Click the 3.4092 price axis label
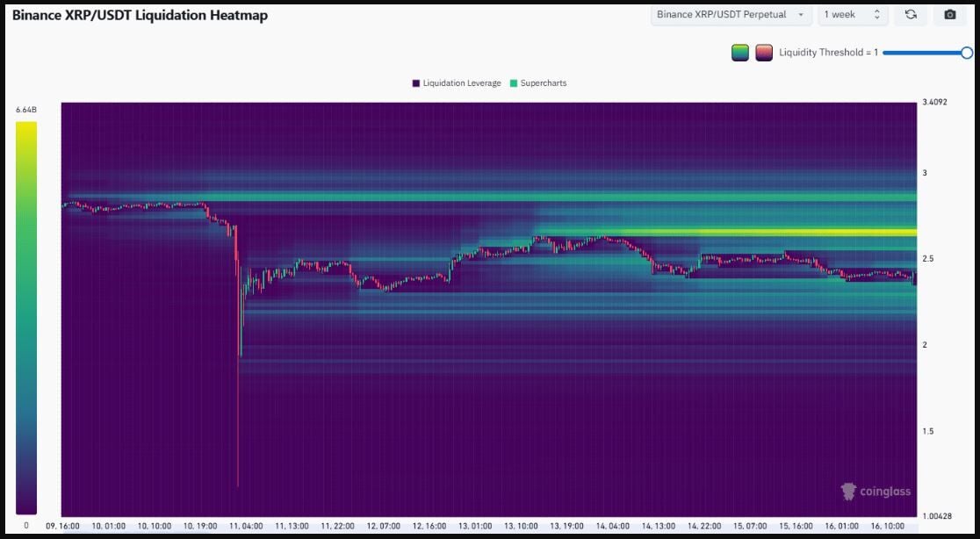 [934, 102]
